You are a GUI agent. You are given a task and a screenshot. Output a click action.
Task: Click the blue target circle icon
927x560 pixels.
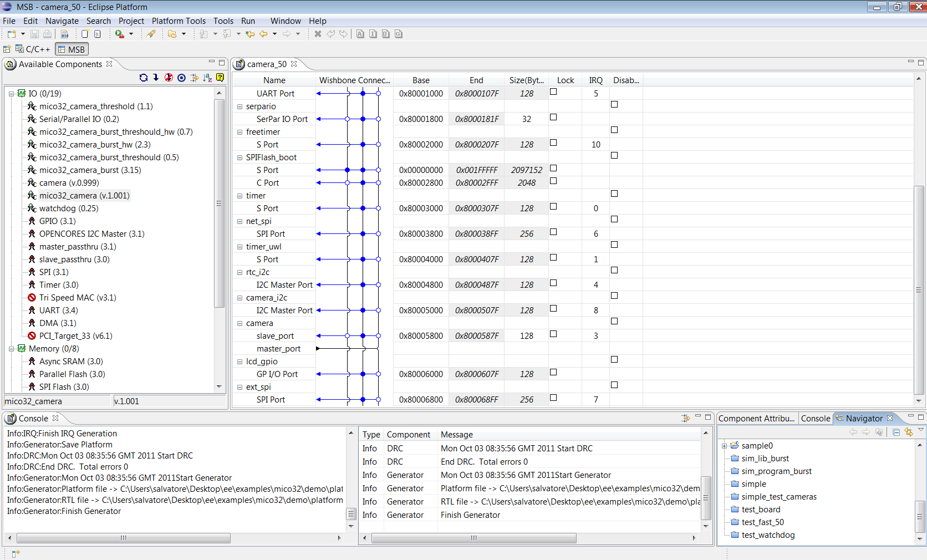(x=181, y=78)
